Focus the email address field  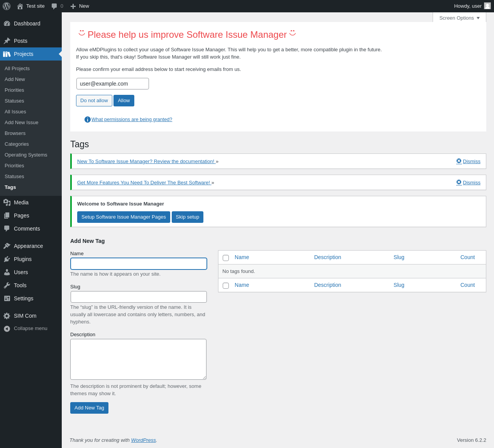click(113, 84)
